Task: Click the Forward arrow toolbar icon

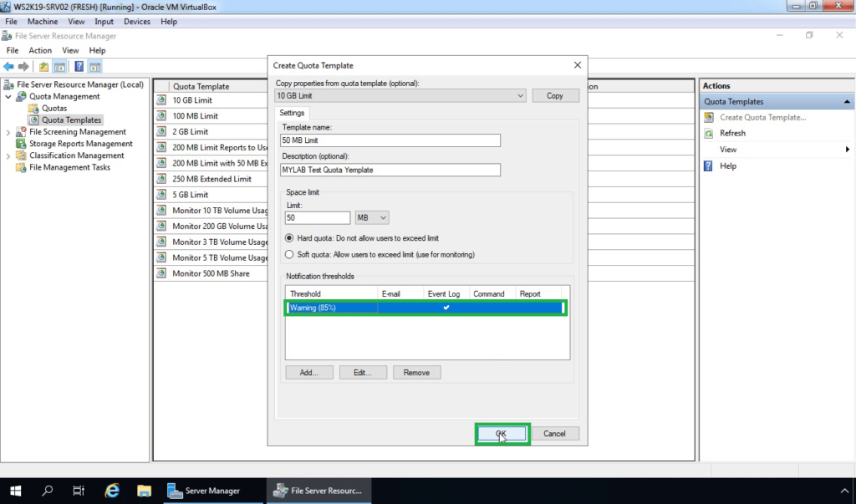Action: pos(23,67)
